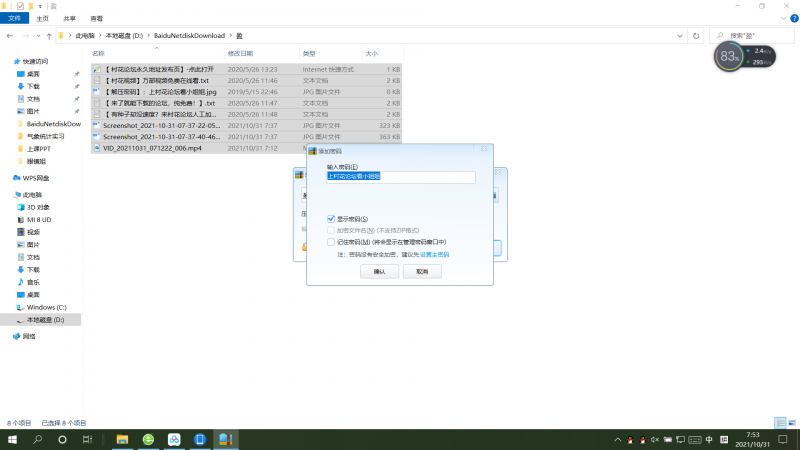The image size is (800, 450).
Task: Click the refresh icon beside address bar
Action: click(x=696, y=36)
